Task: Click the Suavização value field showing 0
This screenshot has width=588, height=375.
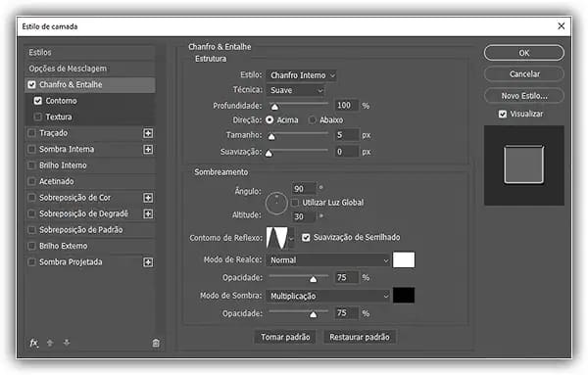Action: tap(347, 152)
